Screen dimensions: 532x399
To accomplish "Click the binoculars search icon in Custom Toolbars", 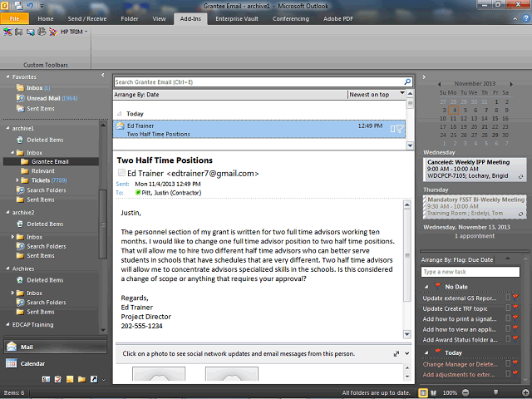I will tap(19, 32).
